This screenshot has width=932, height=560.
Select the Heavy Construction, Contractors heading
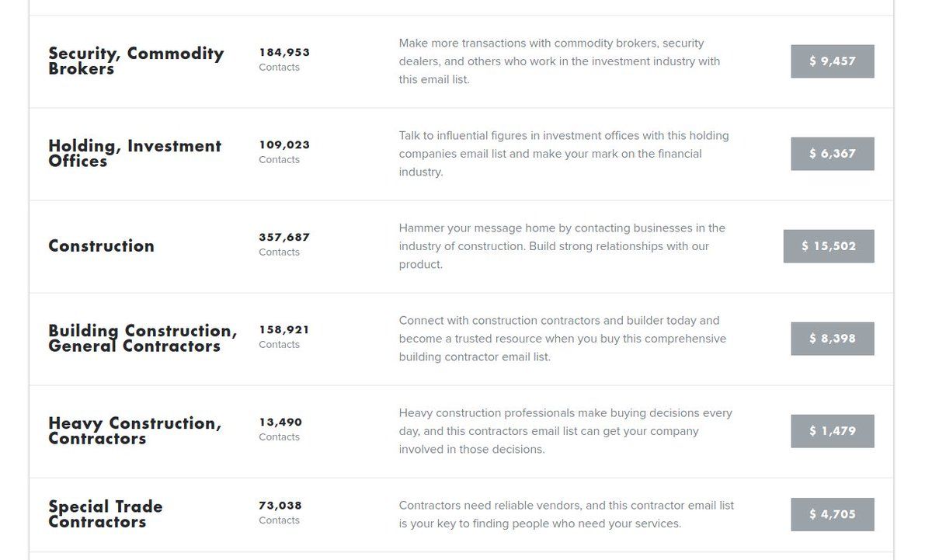(x=134, y=430)
